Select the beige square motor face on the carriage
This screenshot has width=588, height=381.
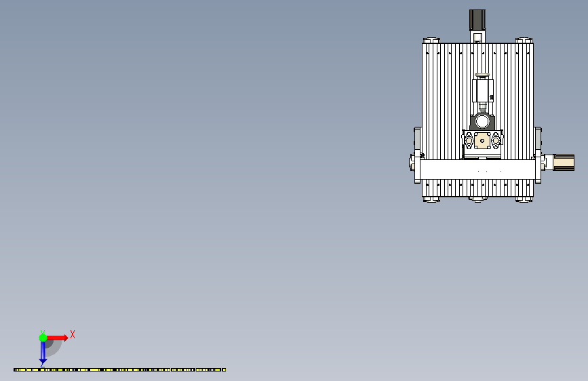(x=482, y=140)
